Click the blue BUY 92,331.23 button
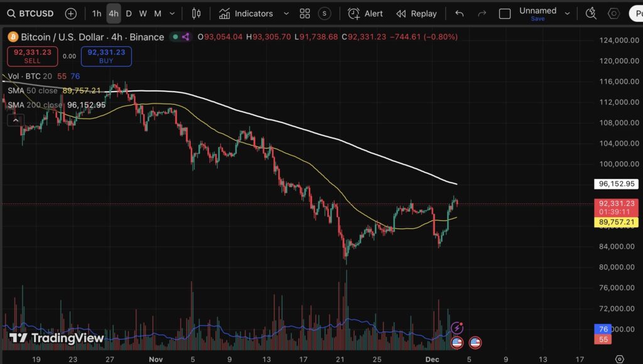The image size is (643, 364). coord(105,56)
